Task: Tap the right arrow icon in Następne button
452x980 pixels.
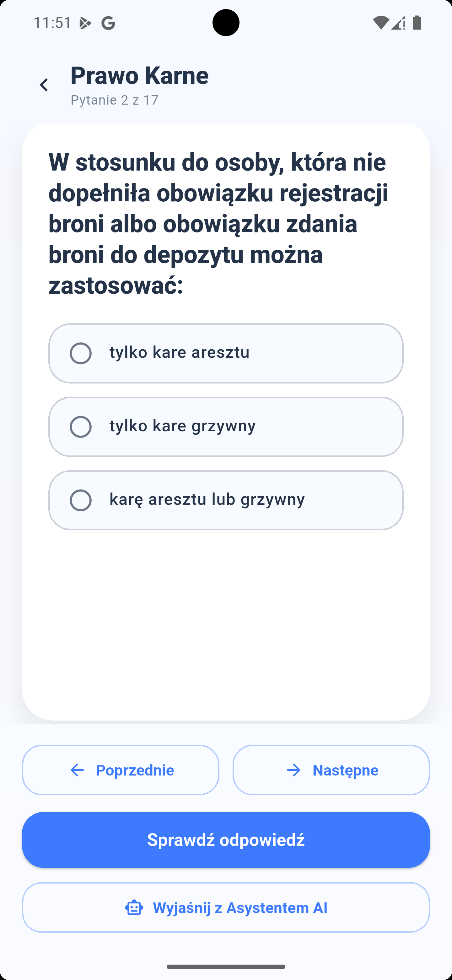Action: click(293, 770)
